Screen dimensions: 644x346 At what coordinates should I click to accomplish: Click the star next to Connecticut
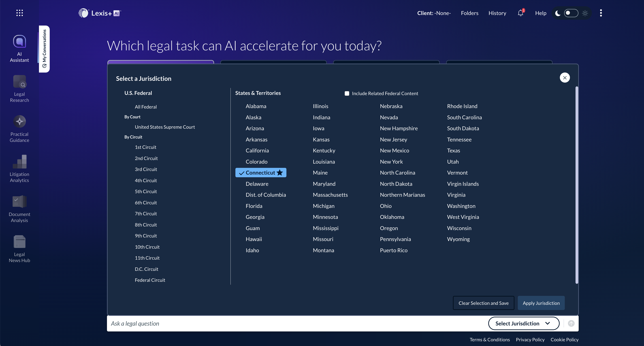point(280,173)
